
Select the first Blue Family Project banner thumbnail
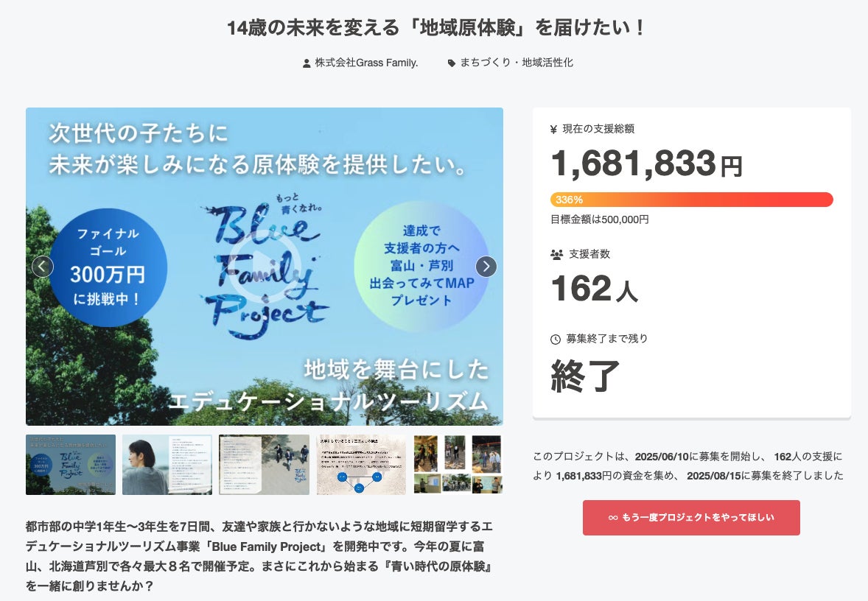(71, 464)
